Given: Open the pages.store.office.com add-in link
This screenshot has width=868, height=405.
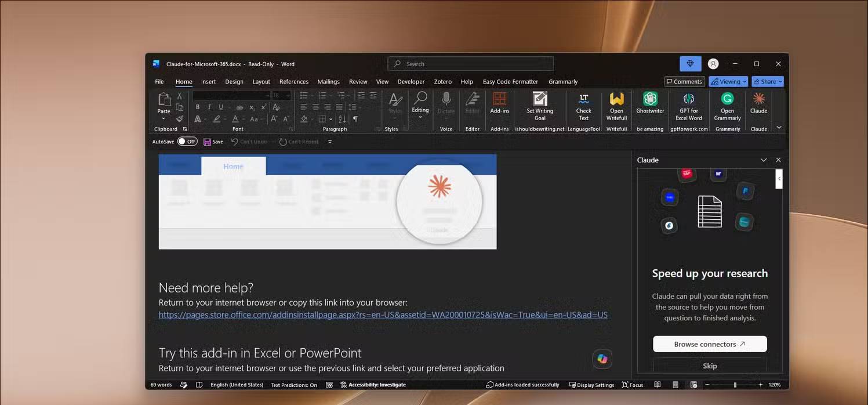Looking at the screenshot, I should pyautogui.click(x=383, y=315).
